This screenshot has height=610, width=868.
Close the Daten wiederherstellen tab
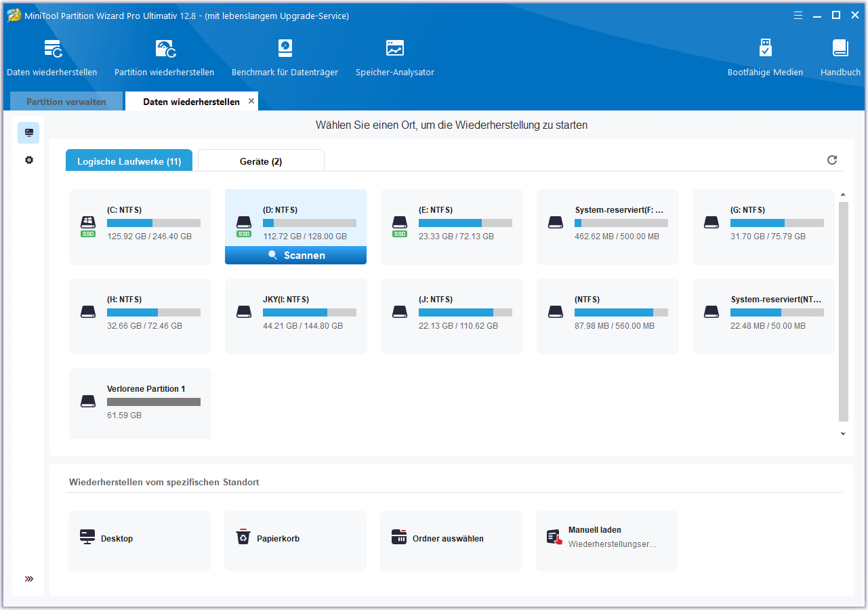[251, 101]
